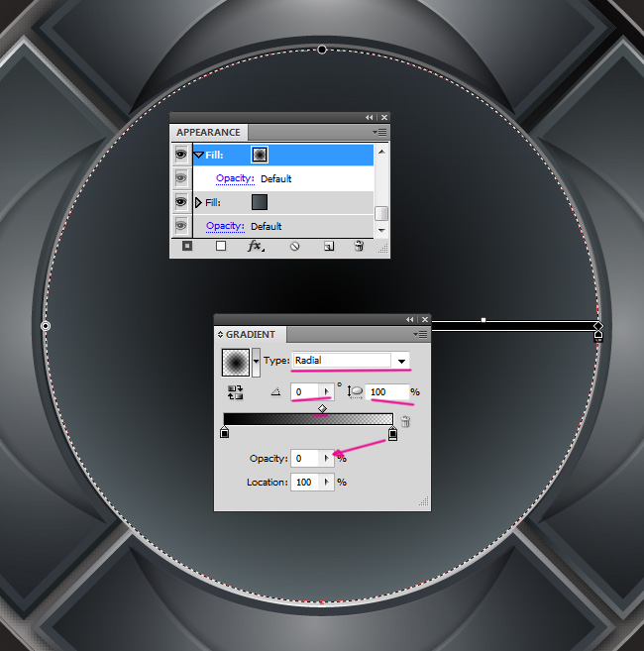Image resolution: width=644 pixels, height=651 pixels.
Task: Click the bottom Opacity link in Appearance panel
Action: tap(225, 226)
